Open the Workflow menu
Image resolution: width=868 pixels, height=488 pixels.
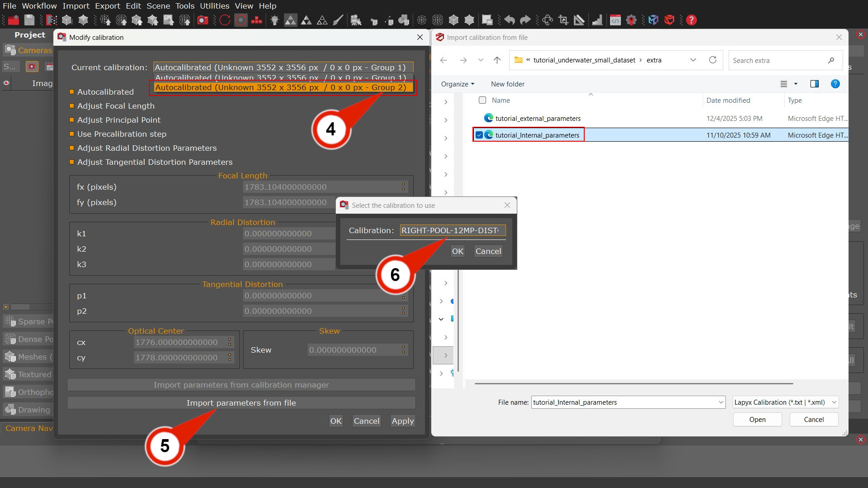pos(39,6)
